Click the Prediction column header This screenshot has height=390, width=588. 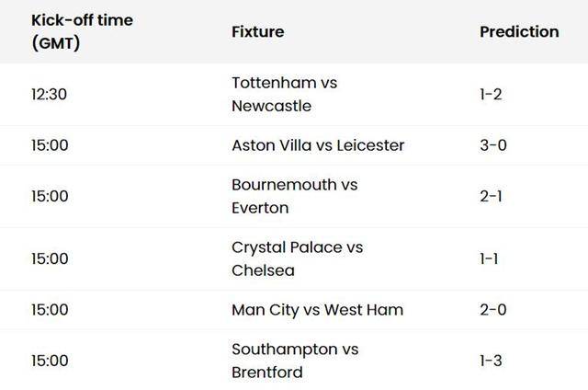pos(519,31)
